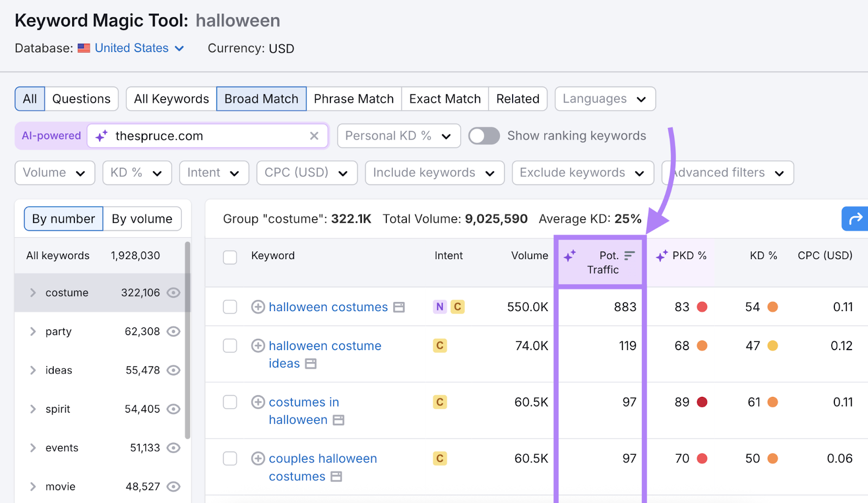868x503 pixels.
Task: Check the checkbox for halloween costume ideas row
Action: click(230, 346)
